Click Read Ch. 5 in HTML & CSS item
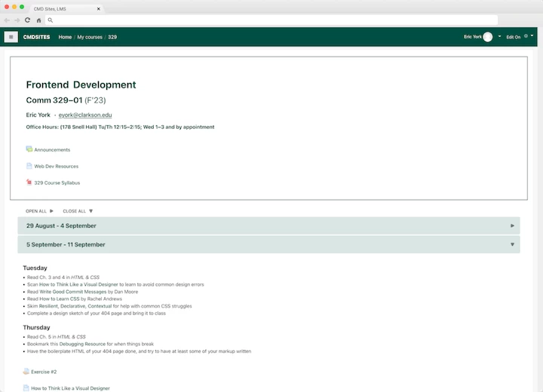This screenshot has width=543, height=392. [x=56, y=337]
